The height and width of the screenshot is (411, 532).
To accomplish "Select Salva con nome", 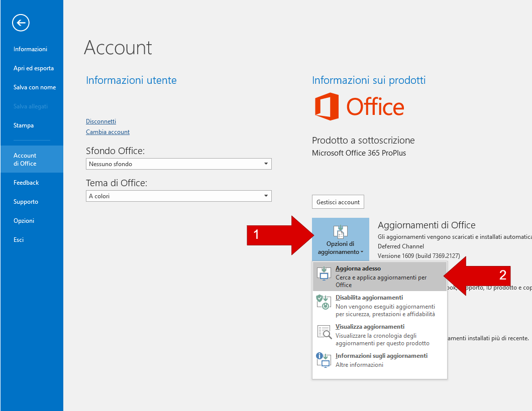I will tap(35, 87).
